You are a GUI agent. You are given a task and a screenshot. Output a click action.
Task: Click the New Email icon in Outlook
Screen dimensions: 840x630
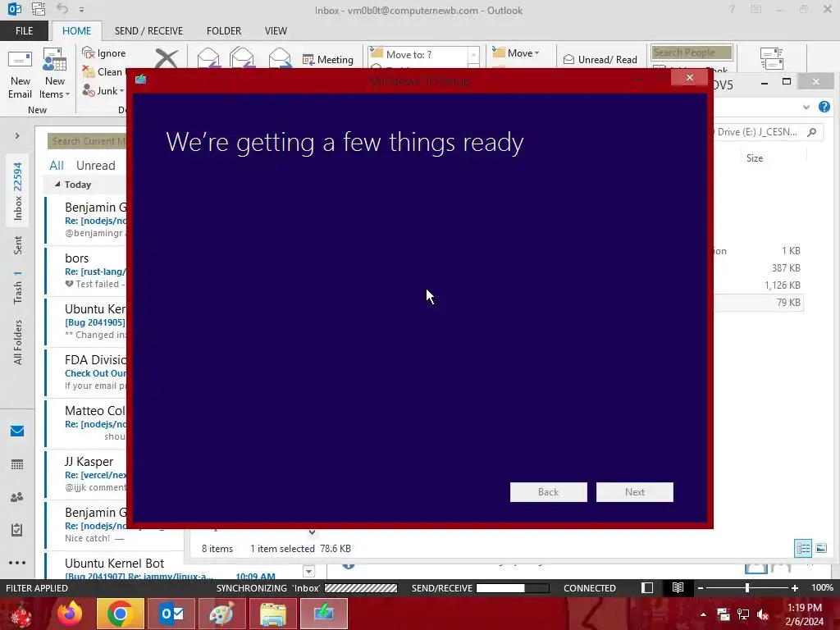(x=20, y=74)
